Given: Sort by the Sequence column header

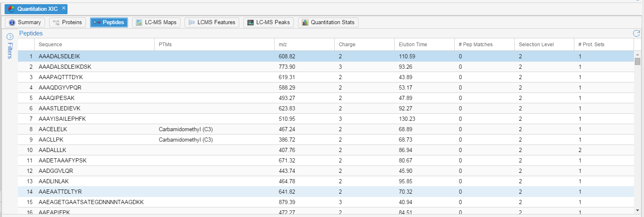Looking at the screenshot, I should click(x=50, y=45).
